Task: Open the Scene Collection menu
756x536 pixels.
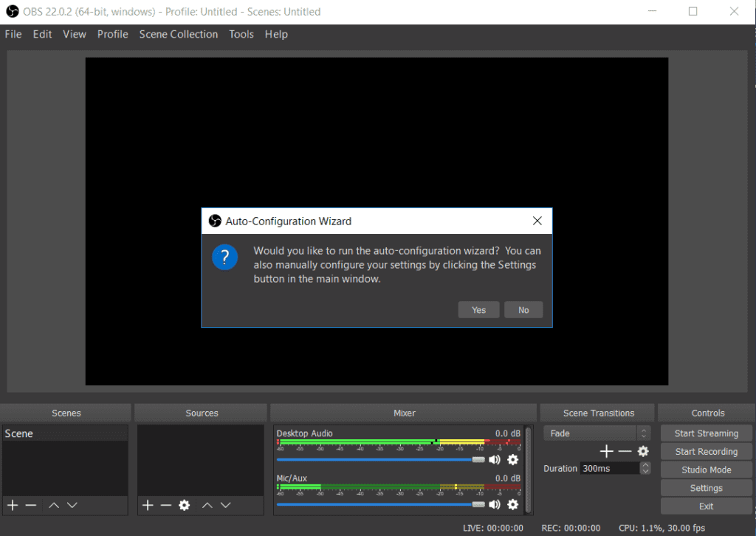Action: [179, 34]
